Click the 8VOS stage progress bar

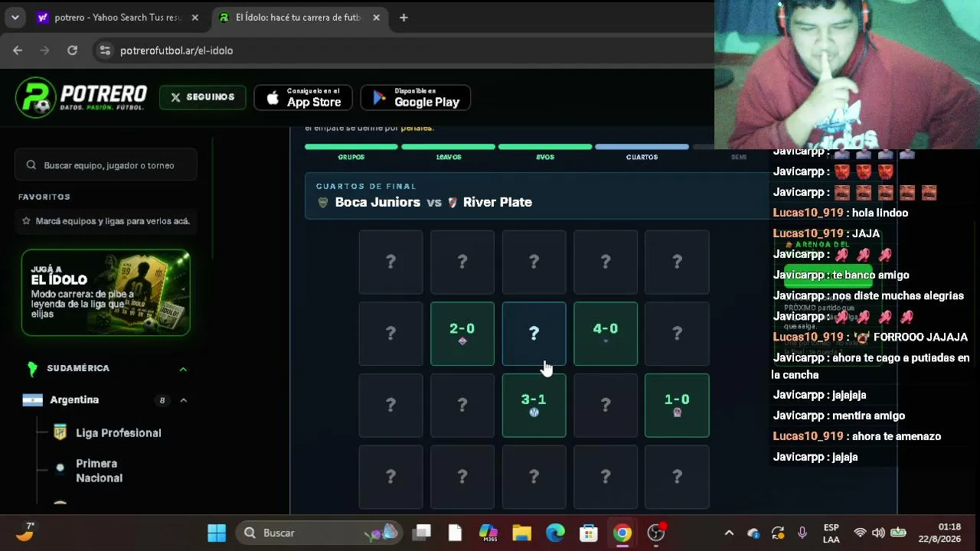[x=545, y=146]
